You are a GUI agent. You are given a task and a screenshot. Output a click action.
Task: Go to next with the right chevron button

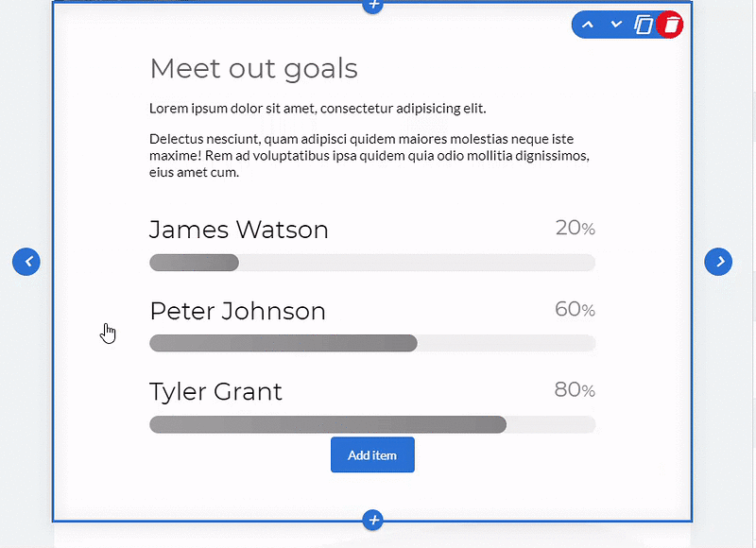tap(718, 262)
